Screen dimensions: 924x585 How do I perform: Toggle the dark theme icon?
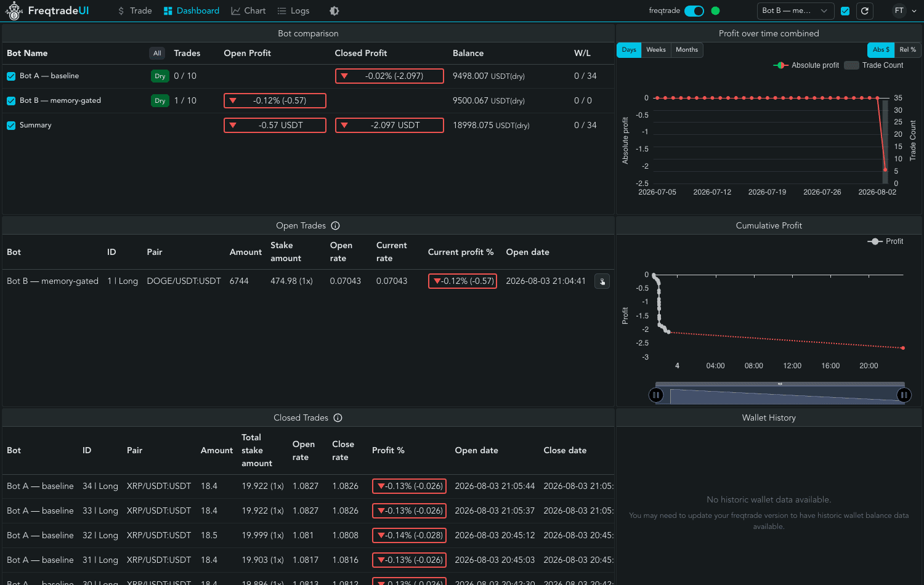click(x=334, y=10)
